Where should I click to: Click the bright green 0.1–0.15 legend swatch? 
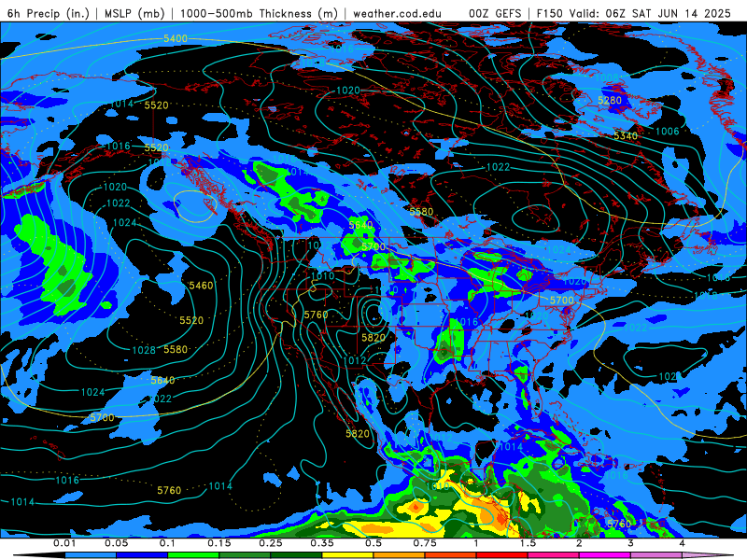[193, 555]
